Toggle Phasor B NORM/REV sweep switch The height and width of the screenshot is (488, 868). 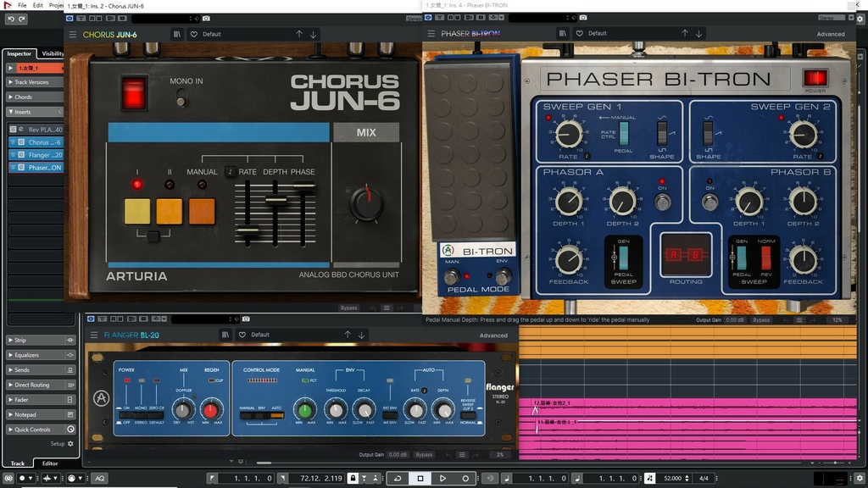[766, 258]
